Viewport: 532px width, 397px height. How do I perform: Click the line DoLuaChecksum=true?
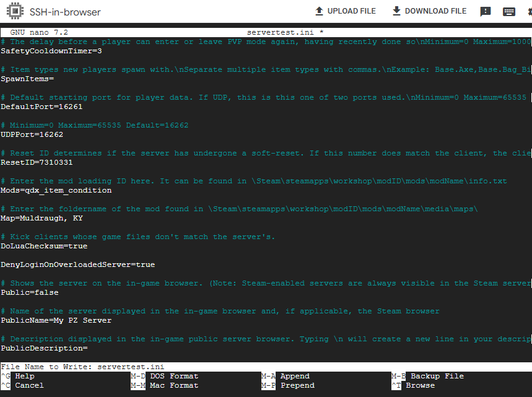click(44, 246)
